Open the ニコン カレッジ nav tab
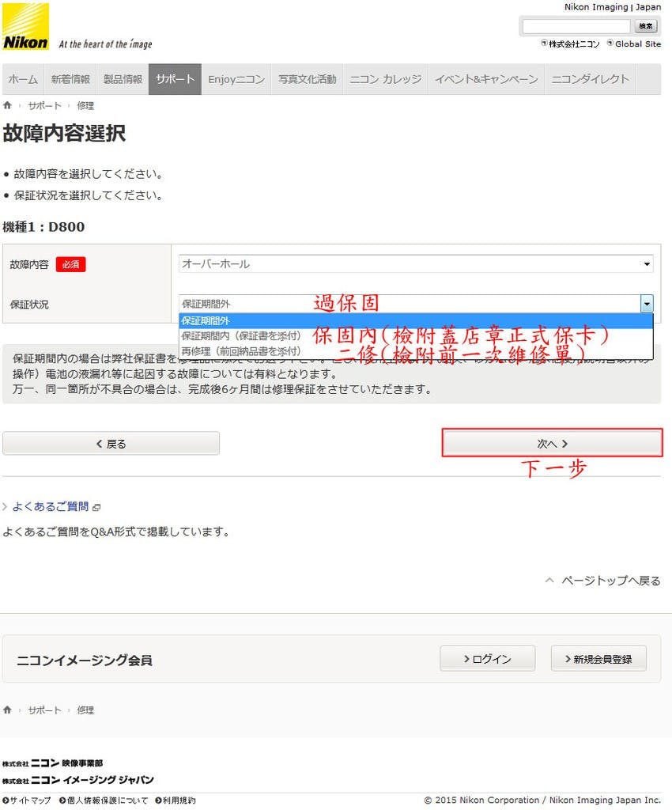The width and height of the screenshot is (672, 810). tap(386, 79)
